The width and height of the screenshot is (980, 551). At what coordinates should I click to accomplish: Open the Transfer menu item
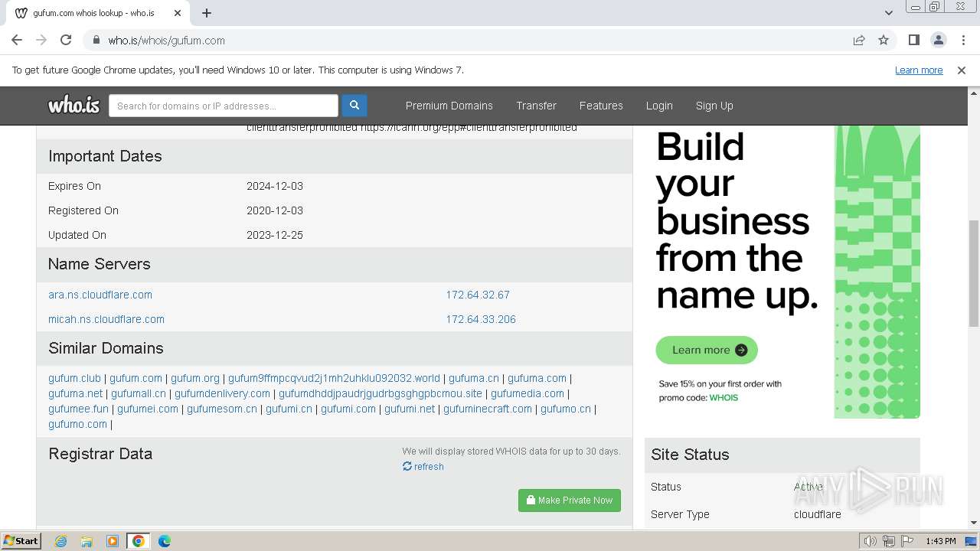[536, 106]
